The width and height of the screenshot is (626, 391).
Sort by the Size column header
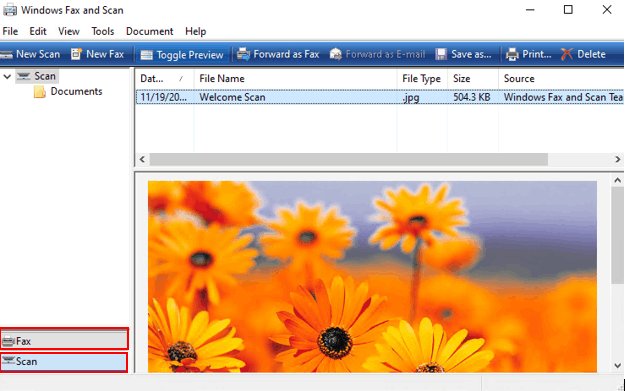(x=473, y=79)
